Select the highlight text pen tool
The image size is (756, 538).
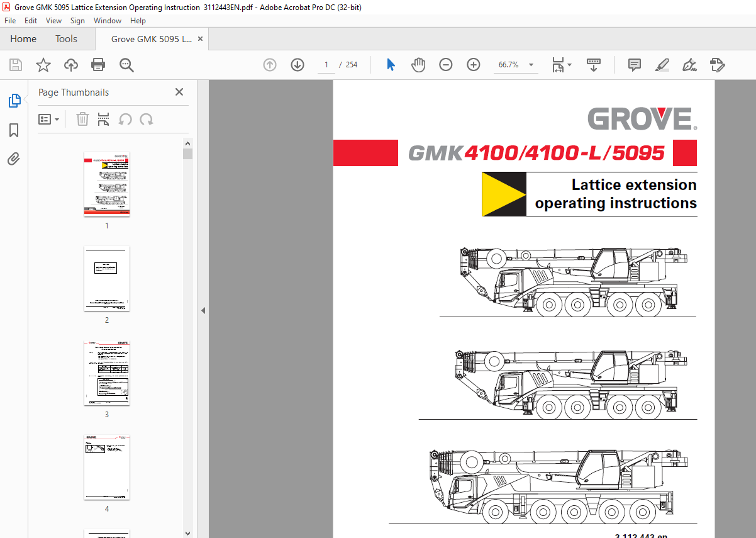coord(662,65)
